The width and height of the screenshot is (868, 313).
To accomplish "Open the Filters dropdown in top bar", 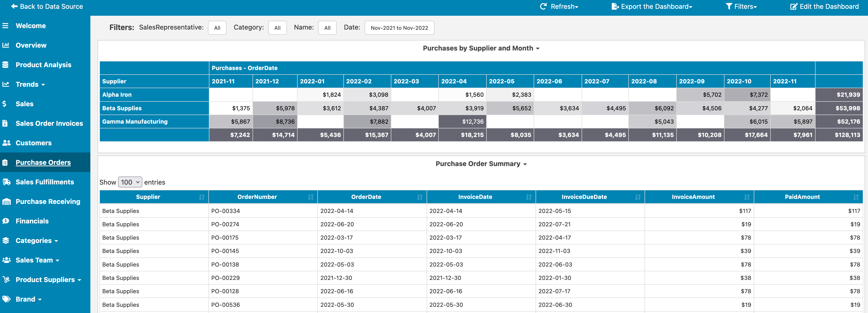I will (x=741, y=6).
